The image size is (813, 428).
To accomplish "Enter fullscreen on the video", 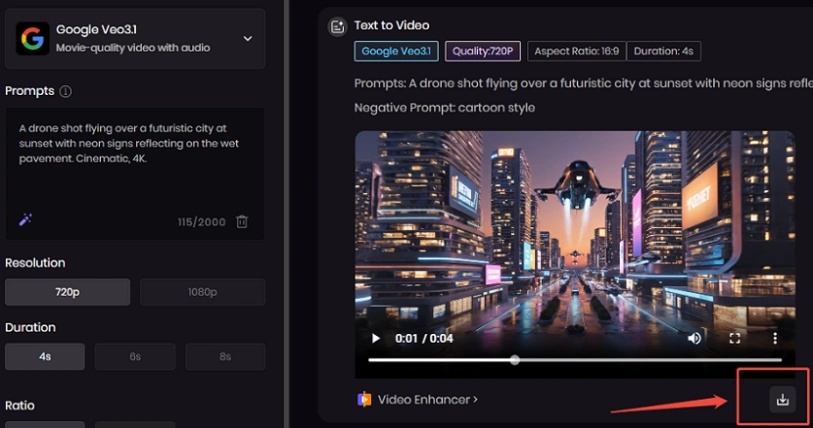I will (x=735, y=338).
